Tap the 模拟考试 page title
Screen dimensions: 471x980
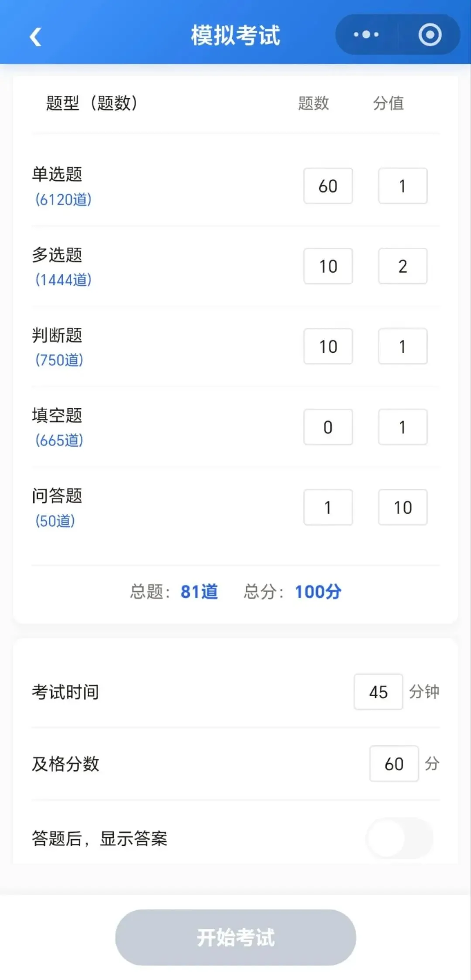(236, 35)
